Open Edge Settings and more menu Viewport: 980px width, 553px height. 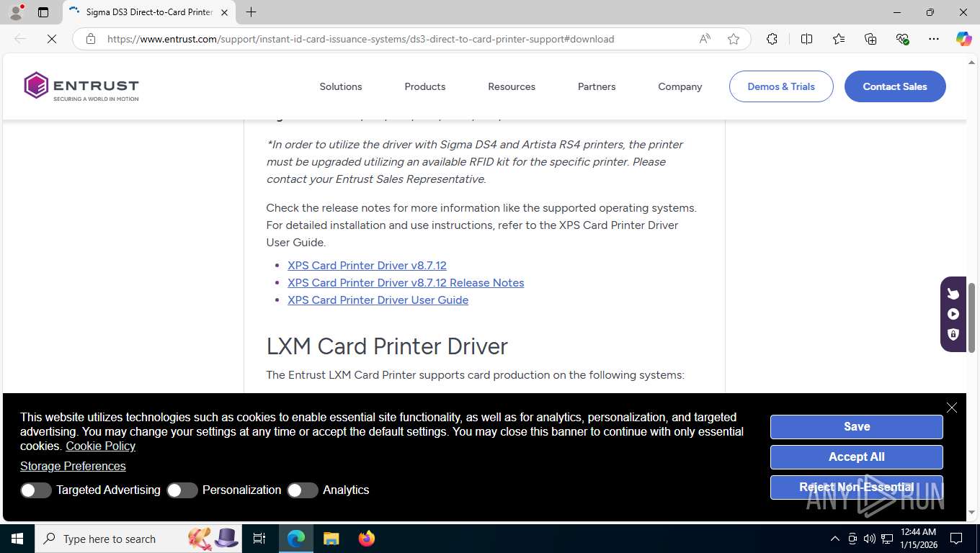(x=934, y=39)
